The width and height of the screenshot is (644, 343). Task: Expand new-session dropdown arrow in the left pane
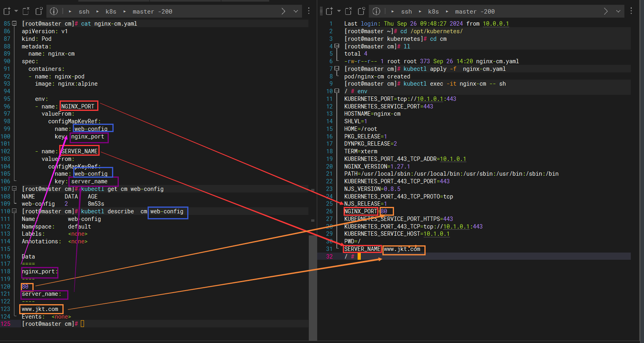click(16, 11)
